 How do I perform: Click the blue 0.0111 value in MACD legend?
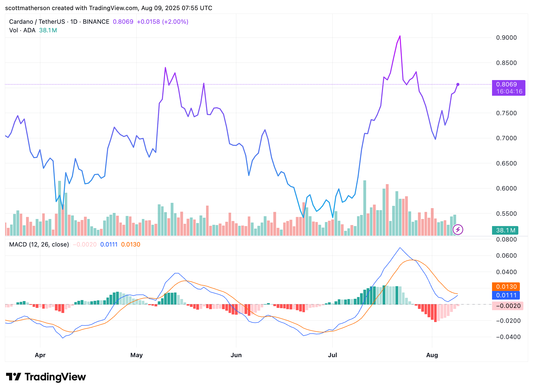109,244
